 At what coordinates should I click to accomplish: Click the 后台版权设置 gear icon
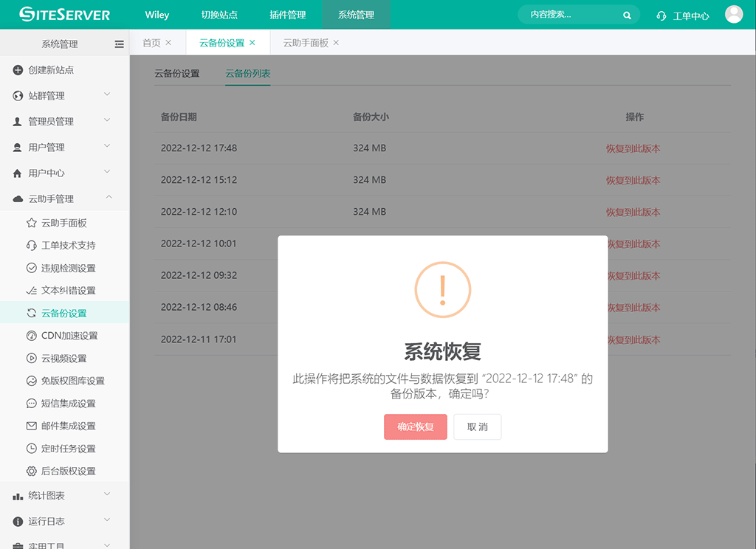click(x=32, y=471)
